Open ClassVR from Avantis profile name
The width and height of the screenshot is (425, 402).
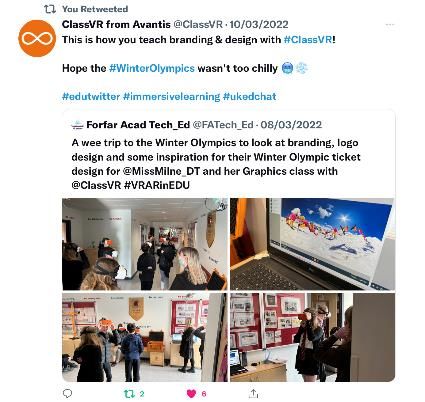(x=116, y=24)
